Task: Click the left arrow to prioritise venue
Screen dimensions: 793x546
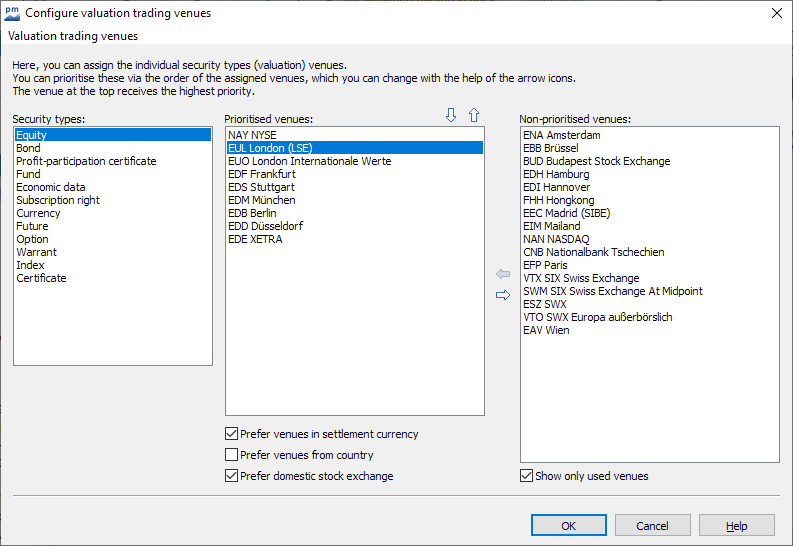Action: (x=502, y=274)
